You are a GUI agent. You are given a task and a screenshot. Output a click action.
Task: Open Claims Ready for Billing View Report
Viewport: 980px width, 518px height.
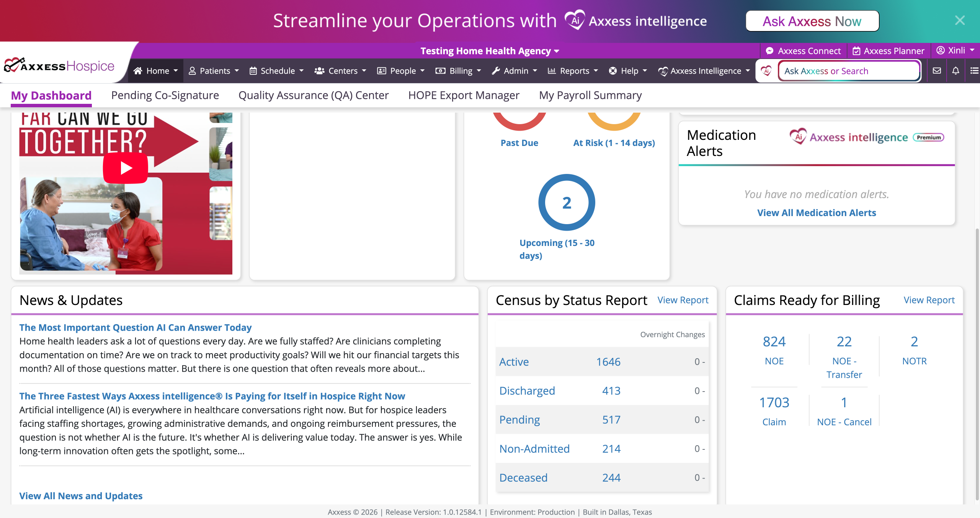[929, 300]
